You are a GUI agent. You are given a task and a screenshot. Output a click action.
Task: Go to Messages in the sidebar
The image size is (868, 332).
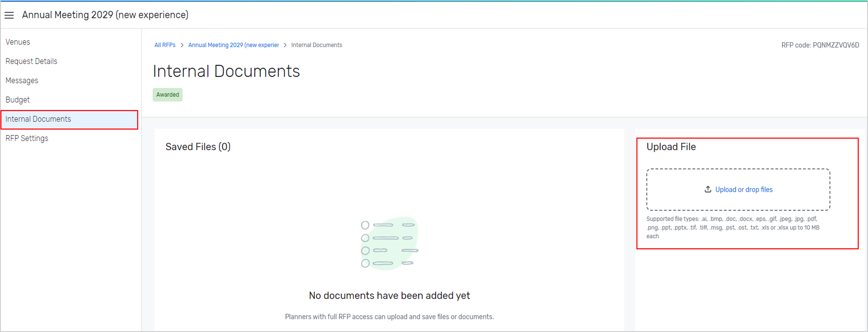tap(22, 80)
